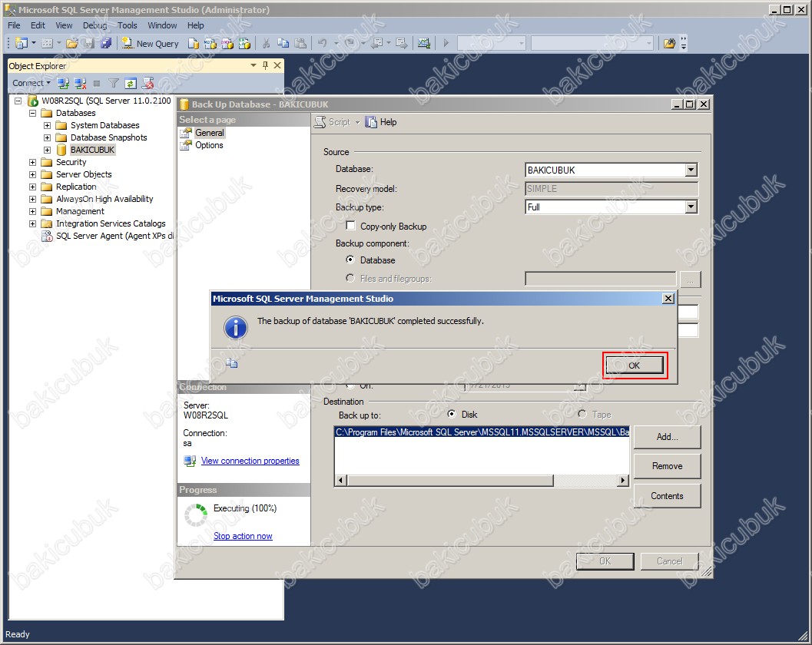
Task: Click the Cut scissors icon
Action: (266, 44)
